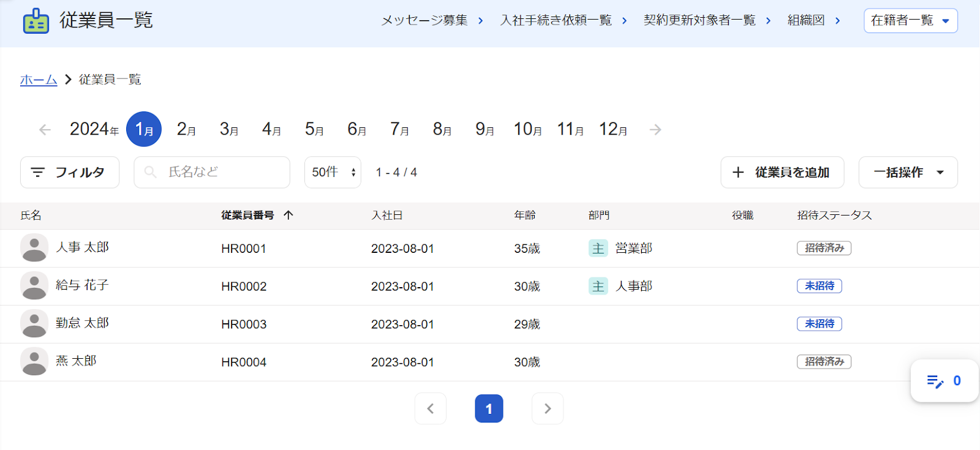Click the 役職 column header
This screenshot has height=450, width=980.
tap(742, 215)
